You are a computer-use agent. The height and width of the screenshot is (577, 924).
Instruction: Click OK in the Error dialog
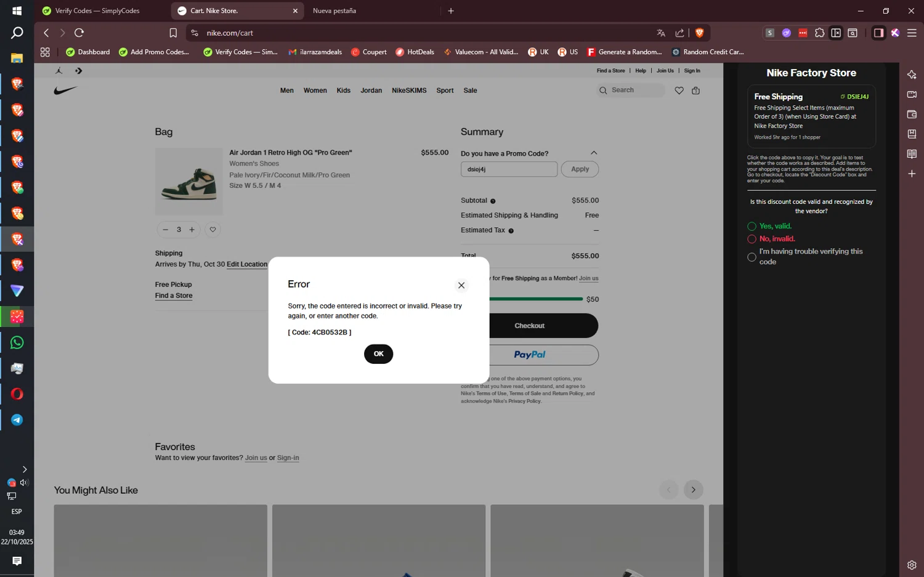tap(378, 353)
